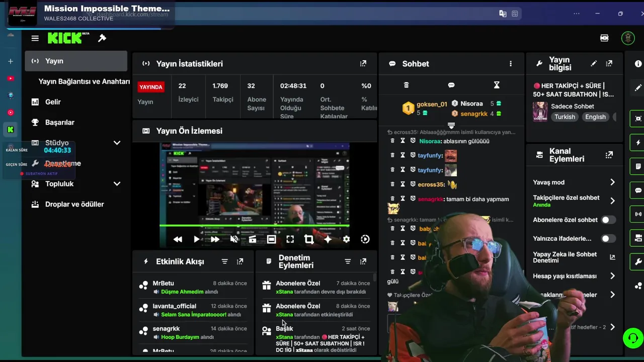The height and width of the screenshot is (362, 644).
Task: Click the green preview progress bar
Action: [254, 226]
